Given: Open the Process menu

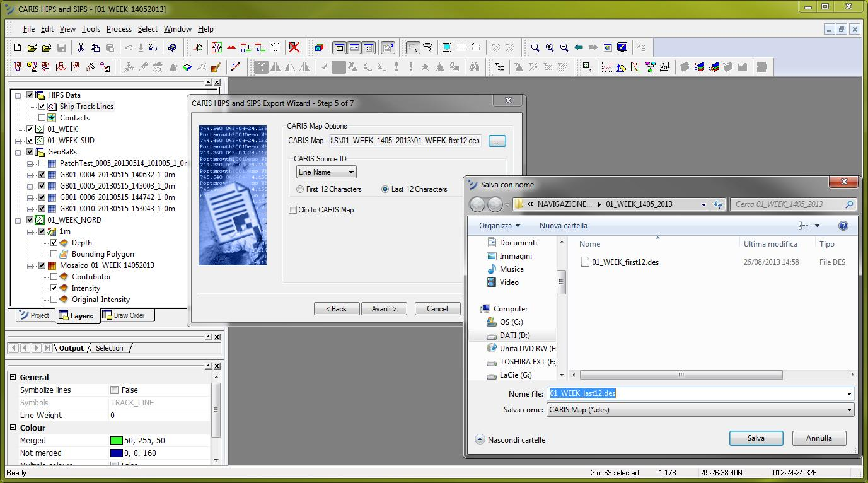Looking at the screenshot, I should pos(119,29).
